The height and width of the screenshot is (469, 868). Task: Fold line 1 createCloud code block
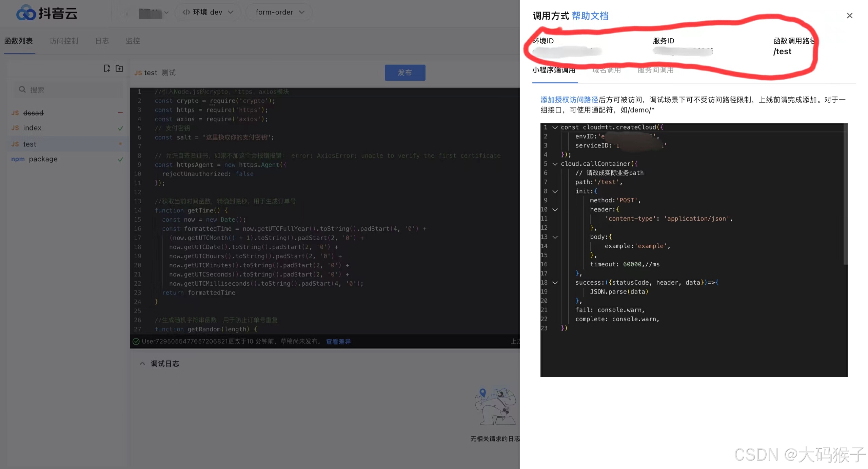pyautogui.click(x=555, y=127)
